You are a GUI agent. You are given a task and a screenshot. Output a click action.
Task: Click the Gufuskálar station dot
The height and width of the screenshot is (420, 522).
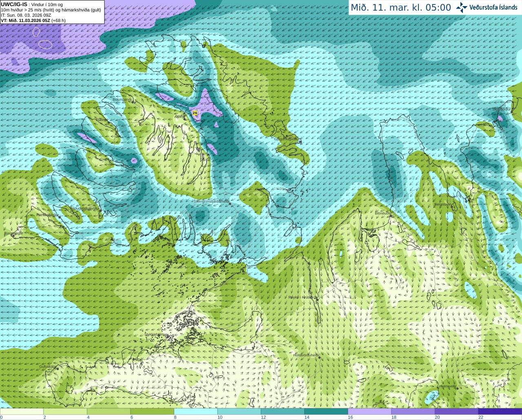58,369
